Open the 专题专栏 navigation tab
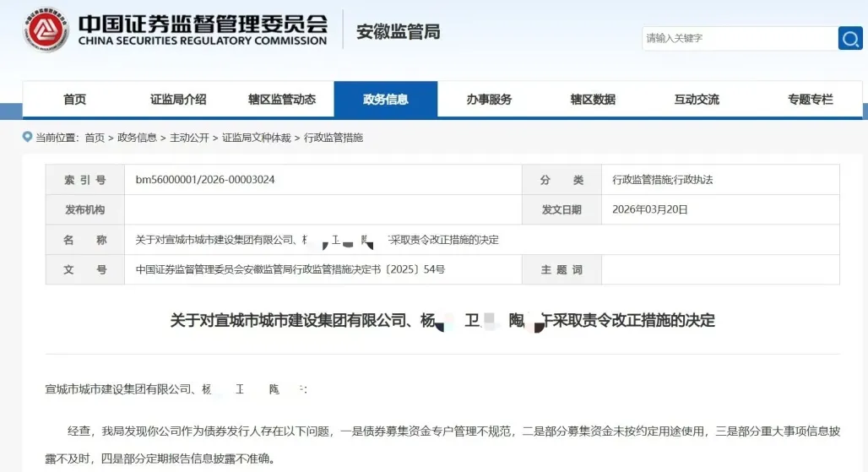 pos(810,100)
